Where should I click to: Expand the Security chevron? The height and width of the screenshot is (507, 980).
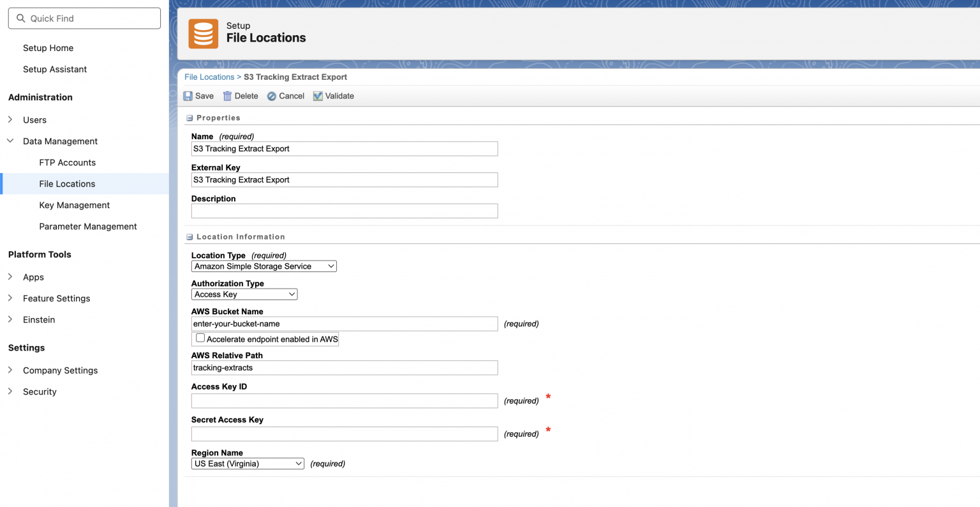click(x=10, y=391)
